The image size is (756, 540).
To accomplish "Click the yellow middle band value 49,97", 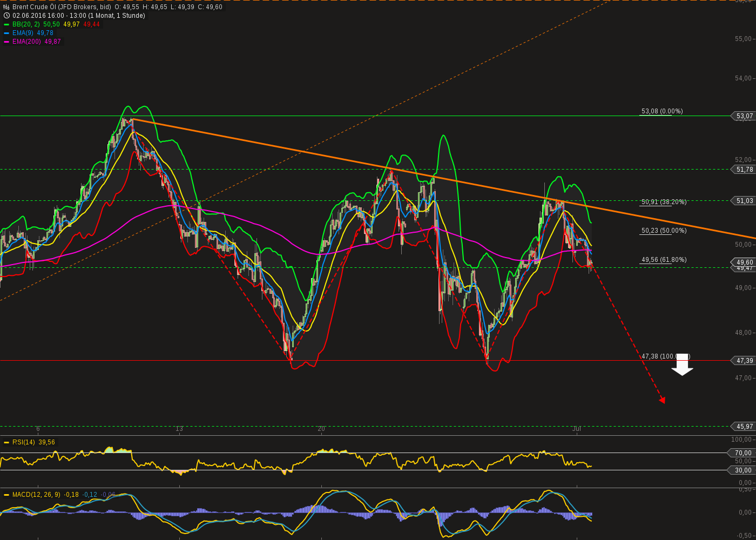I will (71, 24).
